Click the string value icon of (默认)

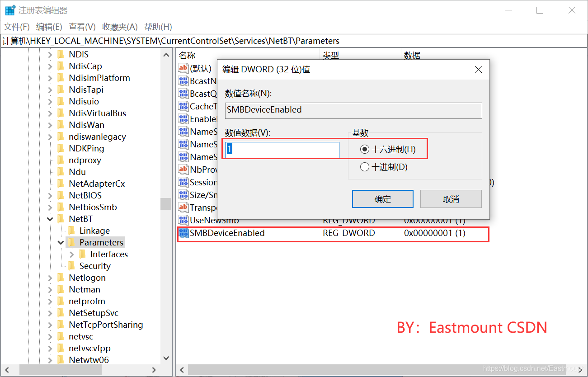point(183,68)
